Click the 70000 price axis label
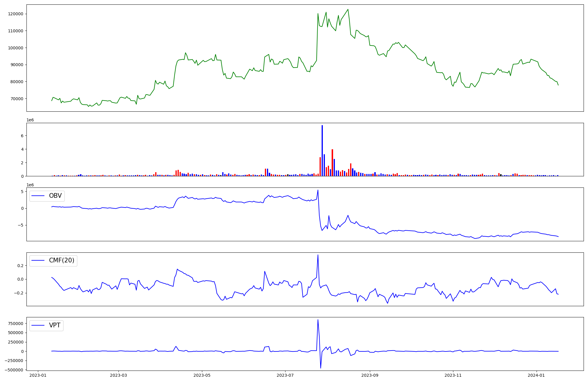Viewport: 588px width, 382px height. pyautogui.click(x=16, y=98)
